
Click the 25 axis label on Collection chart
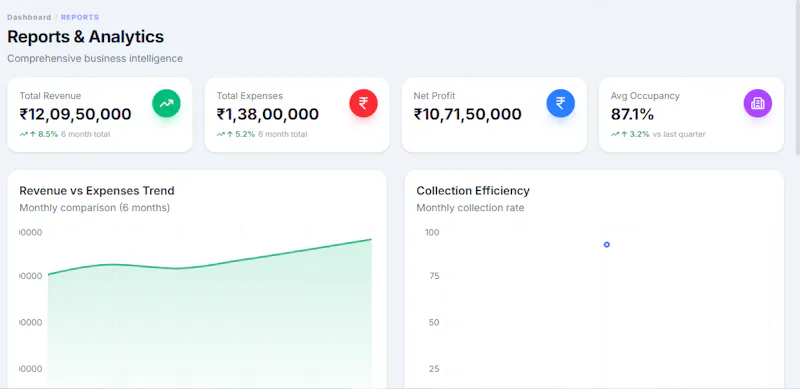pyautogui.click(x=434, y=369)
